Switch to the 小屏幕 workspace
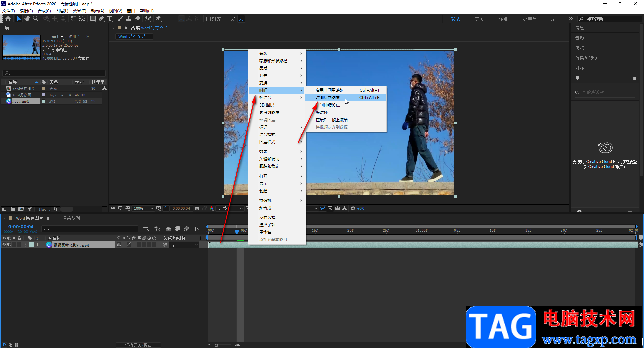644x348 pixels. tap(529, 19)
